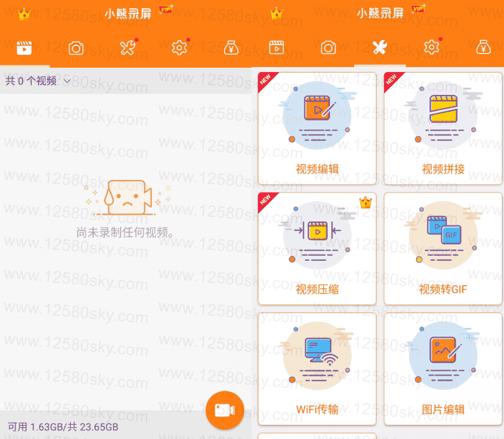Open the 视频压缩 video compress tool

pos(317,248)
